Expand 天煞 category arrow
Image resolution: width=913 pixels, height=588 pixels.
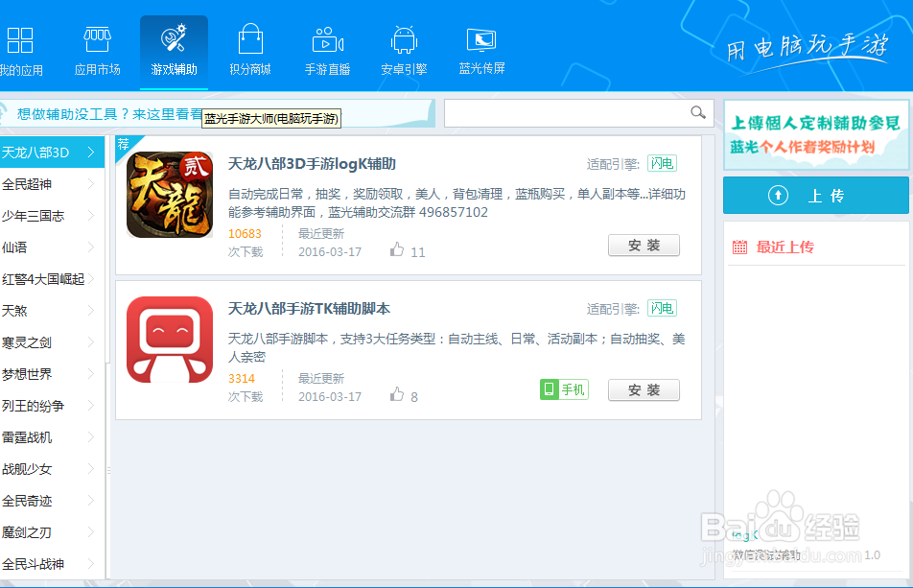click(x=91, y=310)
